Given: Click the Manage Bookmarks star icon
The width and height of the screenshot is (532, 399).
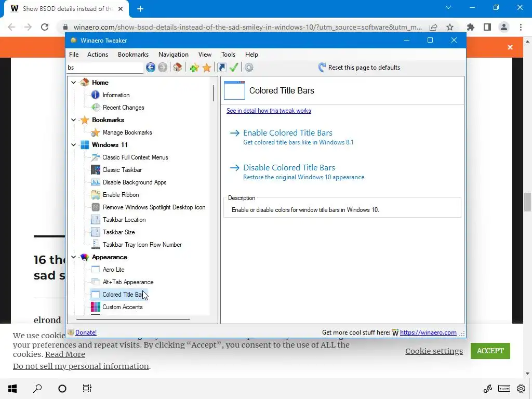Looking at the screenshot, I should pyautogui.click(x=96, y=132).
